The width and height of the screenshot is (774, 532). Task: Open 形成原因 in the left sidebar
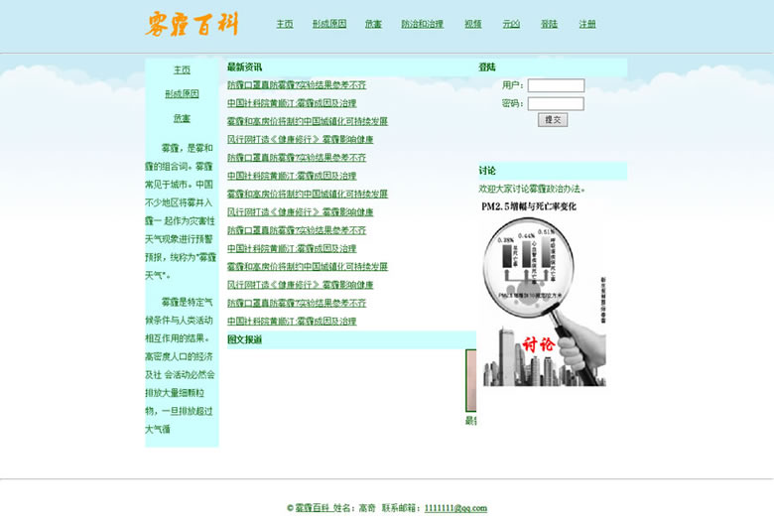182,94
